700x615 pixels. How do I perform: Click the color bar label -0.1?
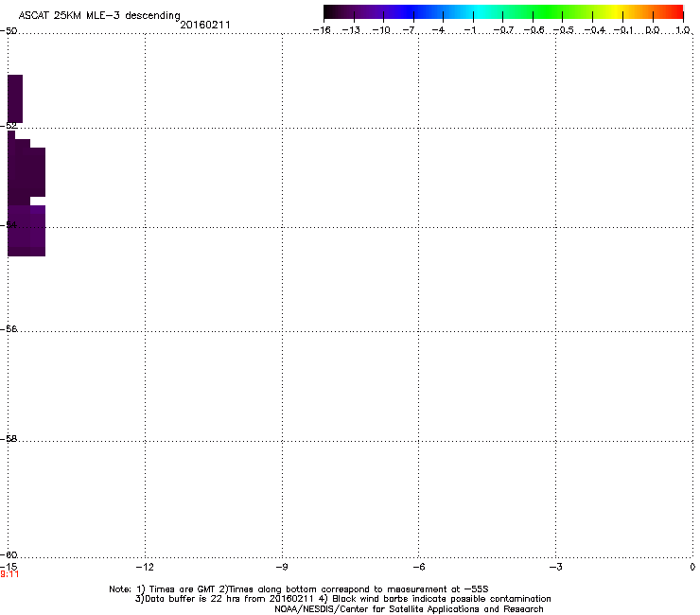(623, 30)
